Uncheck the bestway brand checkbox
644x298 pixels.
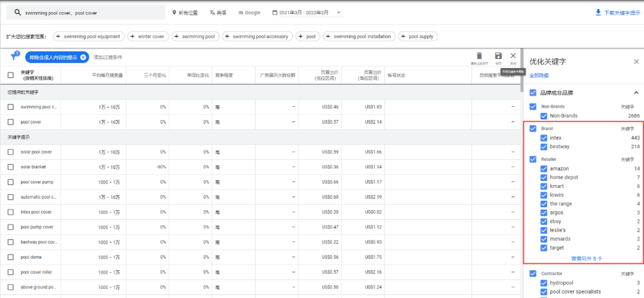544,147
